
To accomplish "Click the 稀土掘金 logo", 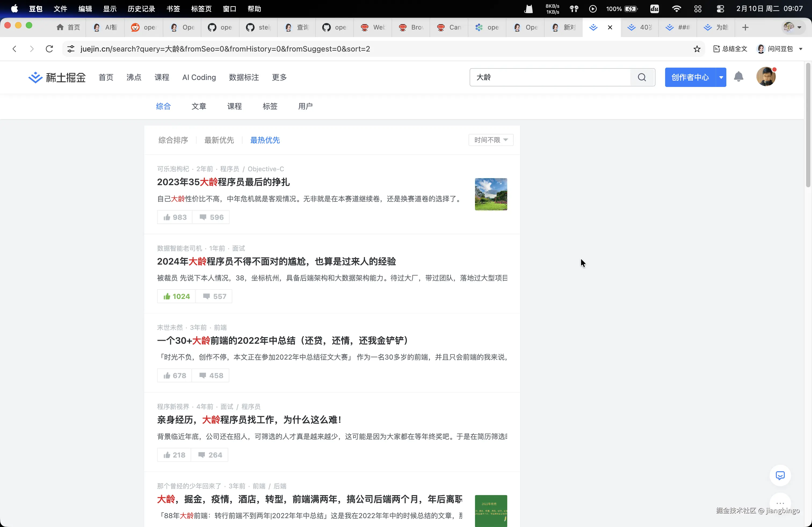I will pyautogui.click(x=57, y=77).
